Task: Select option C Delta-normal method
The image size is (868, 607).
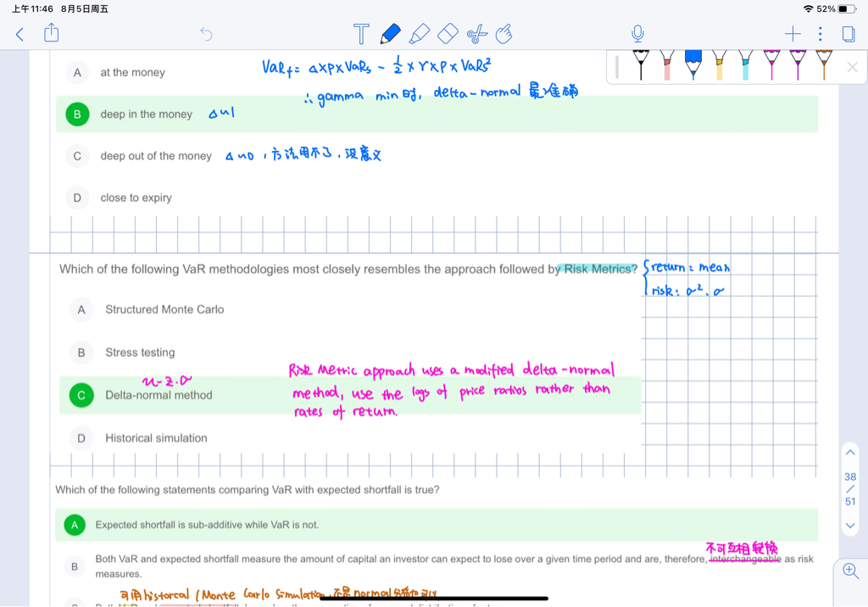Action: 81,395
